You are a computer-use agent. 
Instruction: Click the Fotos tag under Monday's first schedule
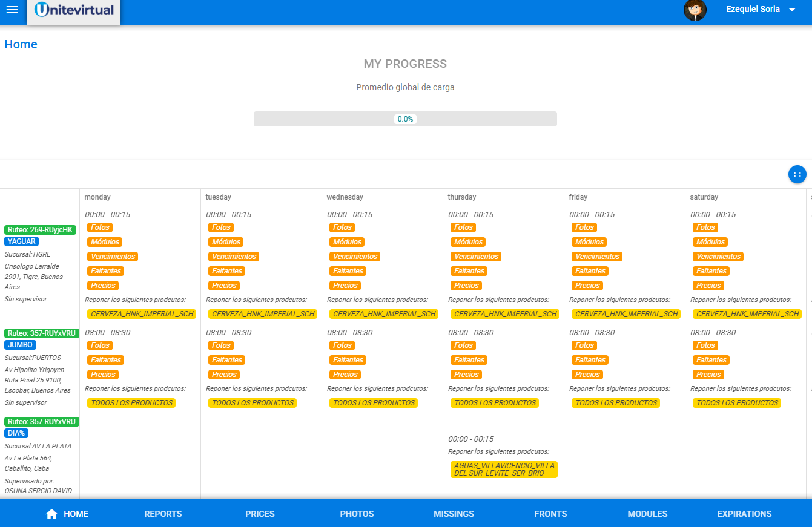click(x=99, y=227)
